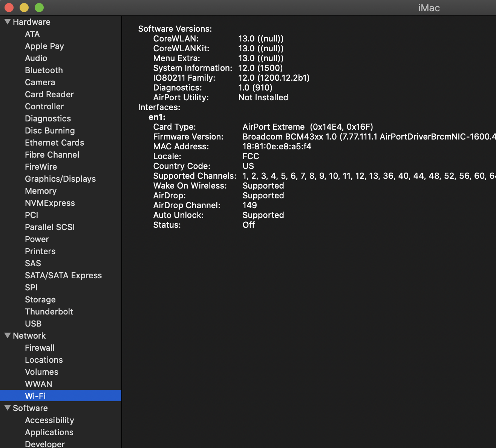This screenshot has height=448, width=496.
Task: Click the highlighted Wi-Fi entry
Action: click(x=35, y=396)
